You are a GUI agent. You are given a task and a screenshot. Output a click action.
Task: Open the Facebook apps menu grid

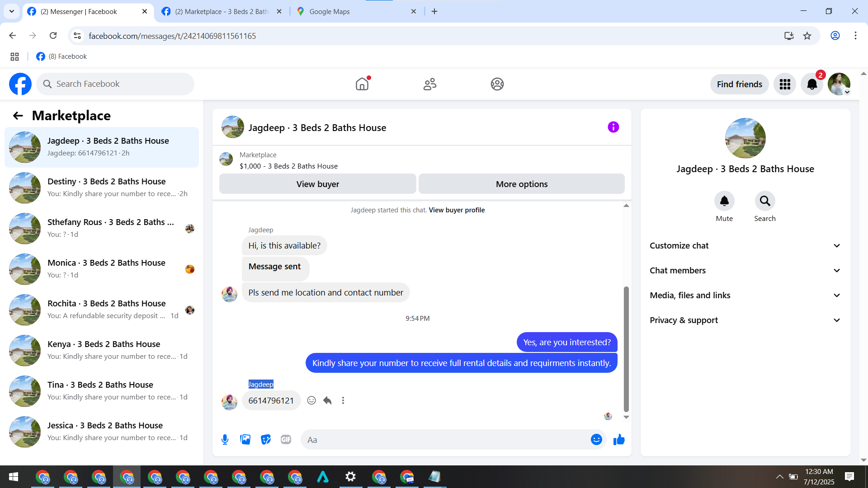pos(785,84)
